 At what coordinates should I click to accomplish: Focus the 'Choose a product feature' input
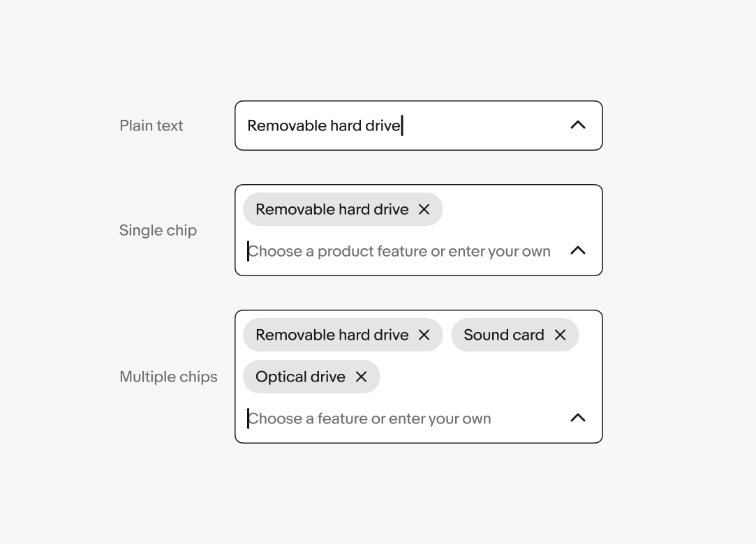tap(399, 251)
